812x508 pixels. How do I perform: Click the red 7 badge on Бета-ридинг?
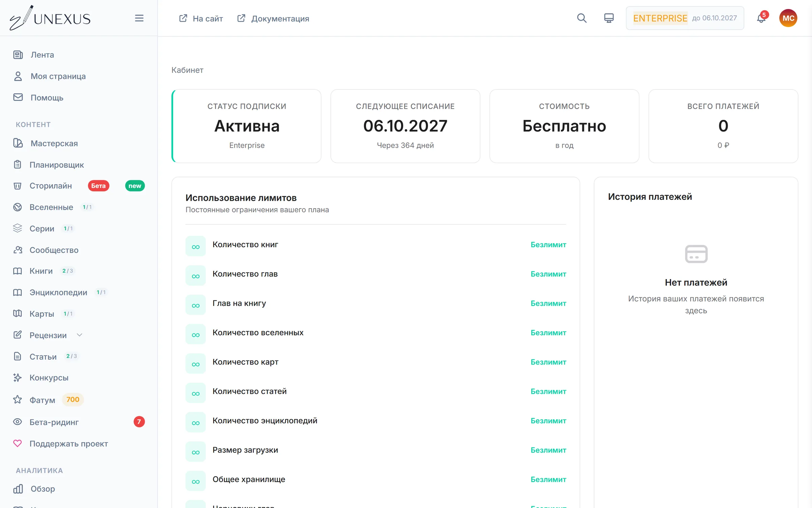click(x=139, y=422)
